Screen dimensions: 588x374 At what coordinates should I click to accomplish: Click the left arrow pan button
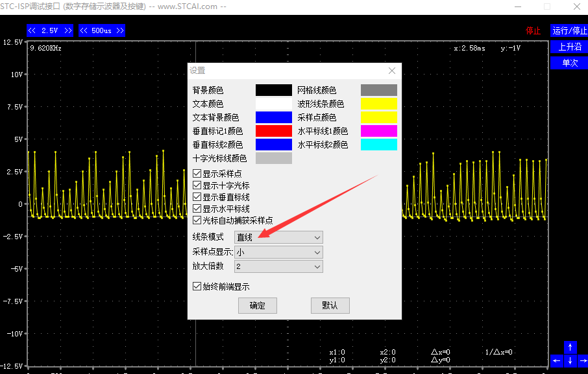tap(556, 361)
